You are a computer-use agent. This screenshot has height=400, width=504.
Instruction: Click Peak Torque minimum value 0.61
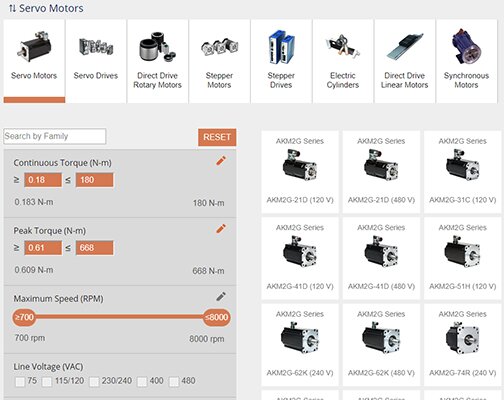click(x=43, y=248)
